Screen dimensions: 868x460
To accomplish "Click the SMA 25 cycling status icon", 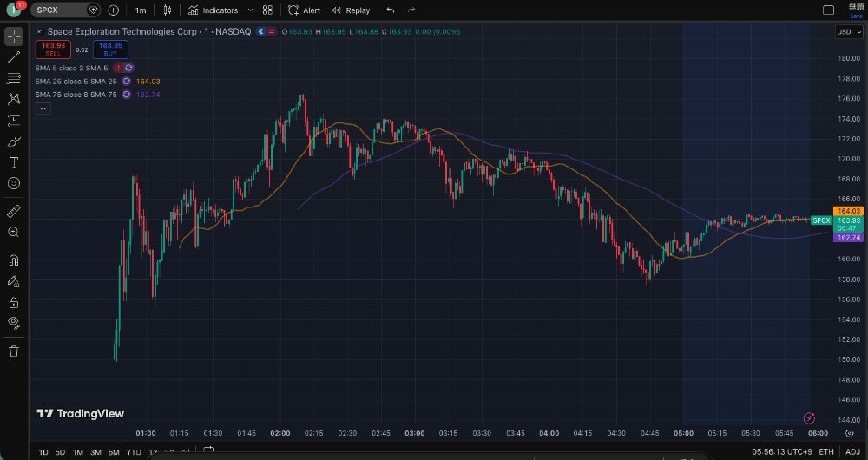I will pyautogui.click(x=126, y=82).
